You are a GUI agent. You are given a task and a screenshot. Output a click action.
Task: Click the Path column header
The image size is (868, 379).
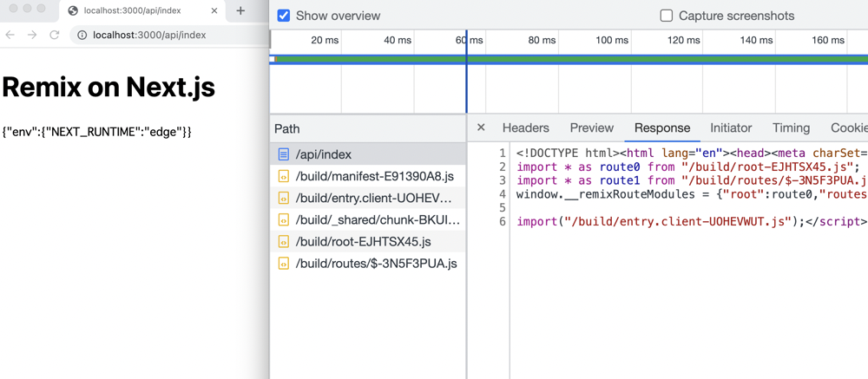(367, 129)
